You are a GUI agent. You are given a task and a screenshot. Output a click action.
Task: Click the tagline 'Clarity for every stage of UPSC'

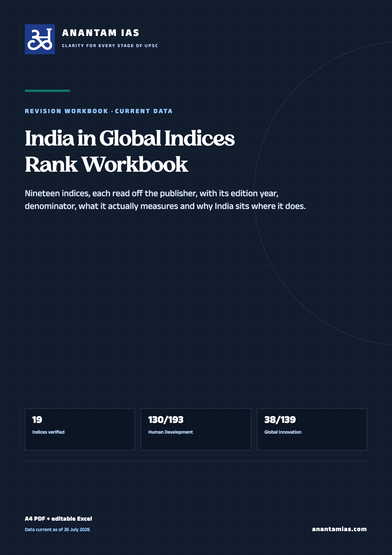[x=110, y=46]
